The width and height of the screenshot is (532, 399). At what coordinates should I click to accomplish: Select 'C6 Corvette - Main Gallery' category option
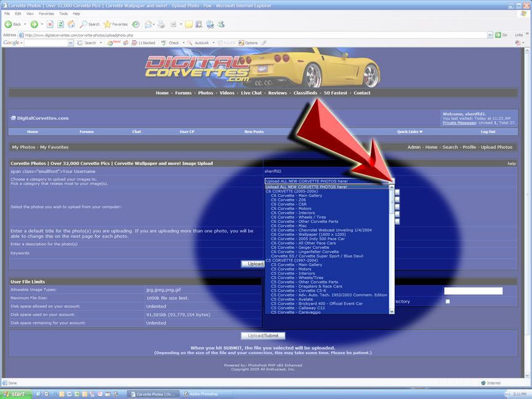297,195
